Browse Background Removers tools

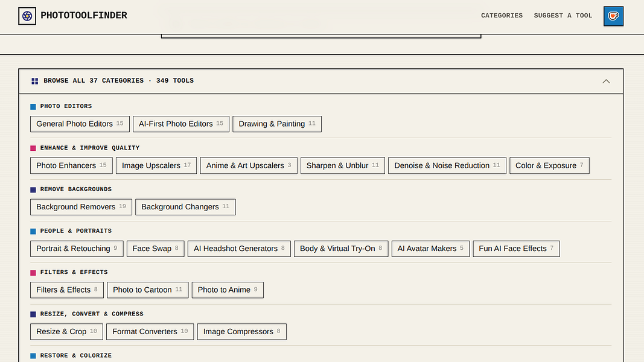pos(81,207)
